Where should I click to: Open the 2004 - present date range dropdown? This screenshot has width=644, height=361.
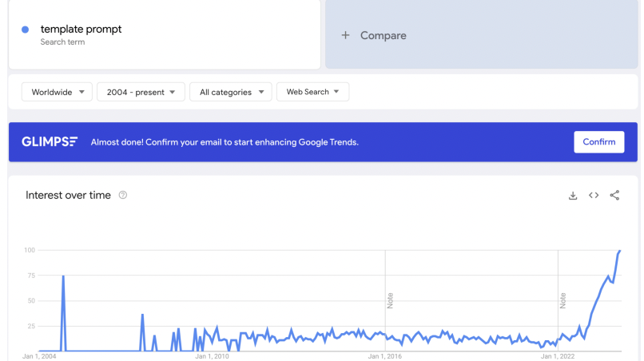click(141, 92)
